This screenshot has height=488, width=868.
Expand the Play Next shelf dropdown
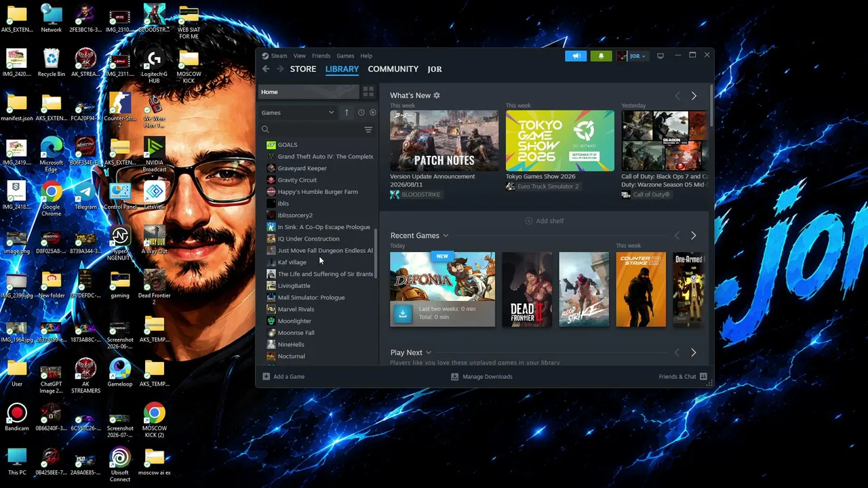429,352
